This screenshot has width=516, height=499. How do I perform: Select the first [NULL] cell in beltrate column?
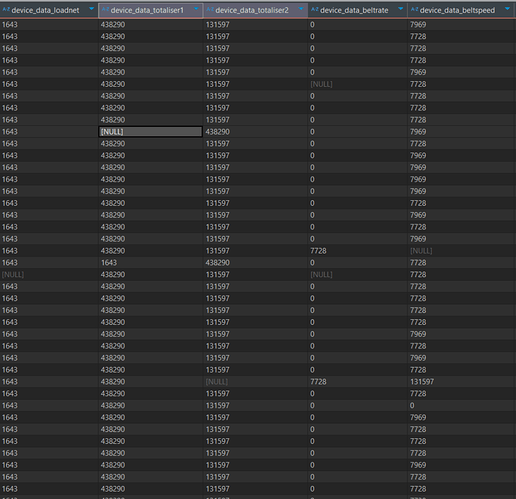pyautogui.click(x=321, y=84)
